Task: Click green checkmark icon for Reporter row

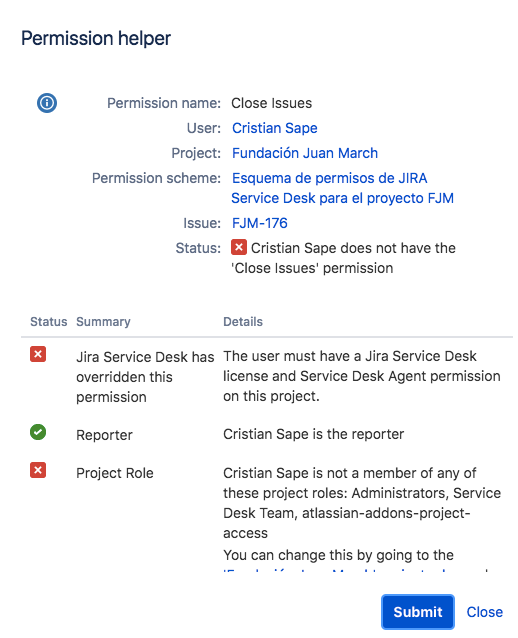Action: [38, 432]
